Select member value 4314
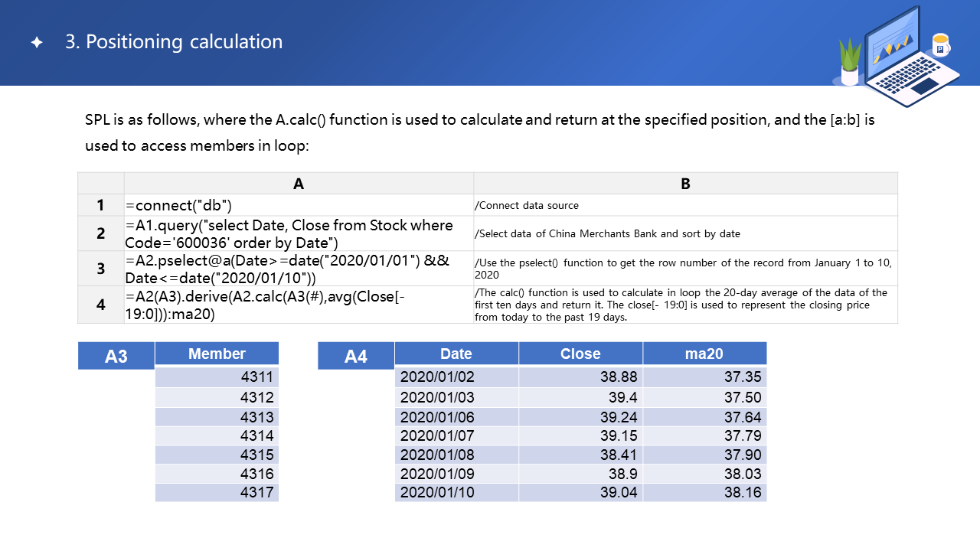The image size is (980, 551). pos(217,435)
